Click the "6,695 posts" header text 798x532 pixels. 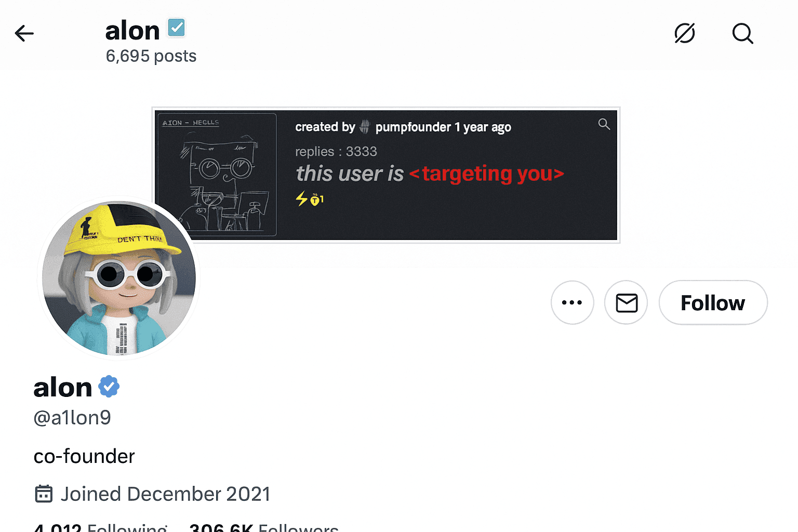point(151,56)
